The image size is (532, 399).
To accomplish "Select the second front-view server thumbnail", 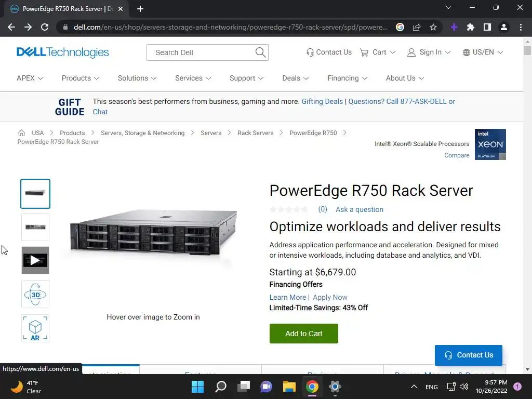I will [x=35, y=227].
